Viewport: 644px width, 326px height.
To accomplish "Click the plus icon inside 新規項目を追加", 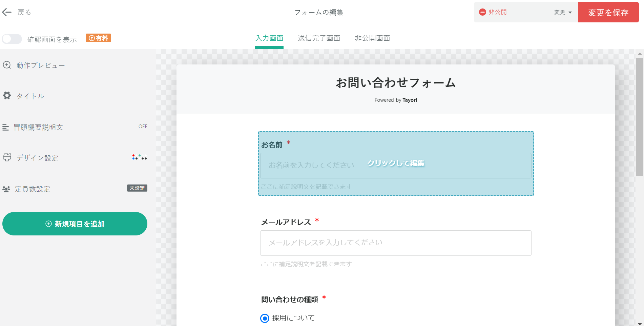I will tap(48, 224).
